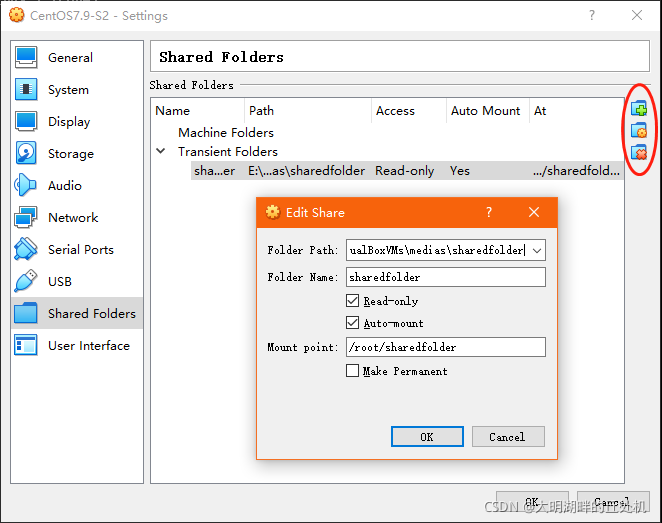Image resolution: width=662 pixels, height=523 pixels.
Task: Click the Network computers icon
Action: pos(26,217)
